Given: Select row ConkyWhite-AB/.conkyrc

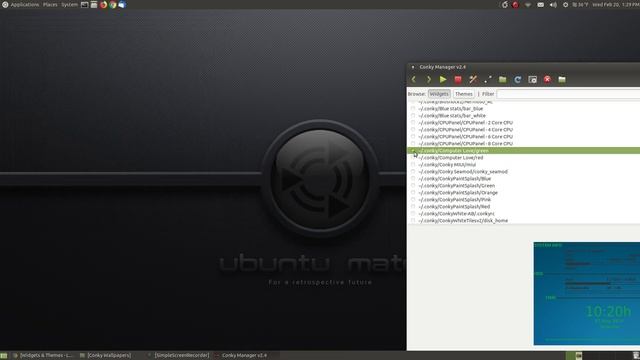Looking at the screenshot, I should [x=523, y=213].
